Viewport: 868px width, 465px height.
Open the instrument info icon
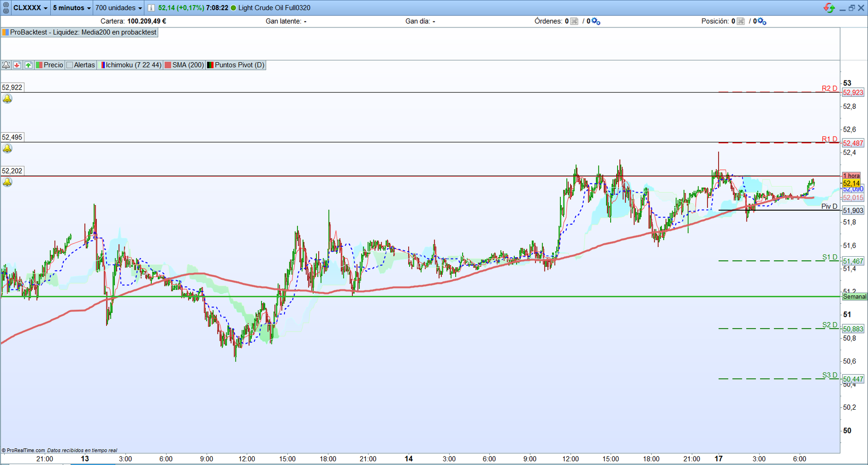151,8
